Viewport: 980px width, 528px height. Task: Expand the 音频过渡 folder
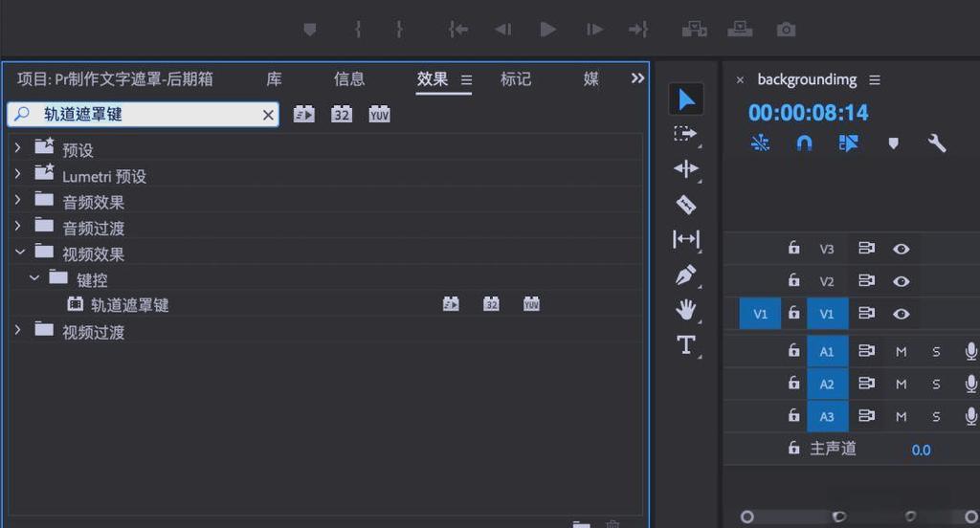coord(18,226)
